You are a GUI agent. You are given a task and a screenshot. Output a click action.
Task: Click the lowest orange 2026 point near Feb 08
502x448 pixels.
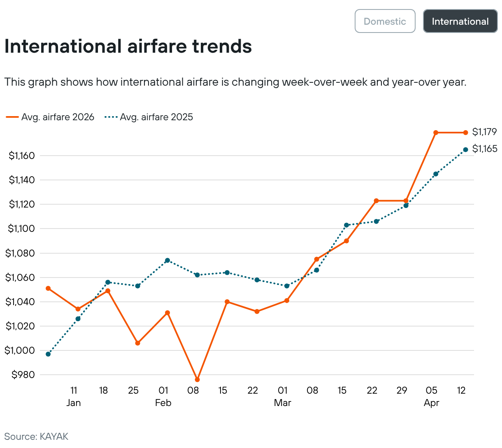(197, 380)
